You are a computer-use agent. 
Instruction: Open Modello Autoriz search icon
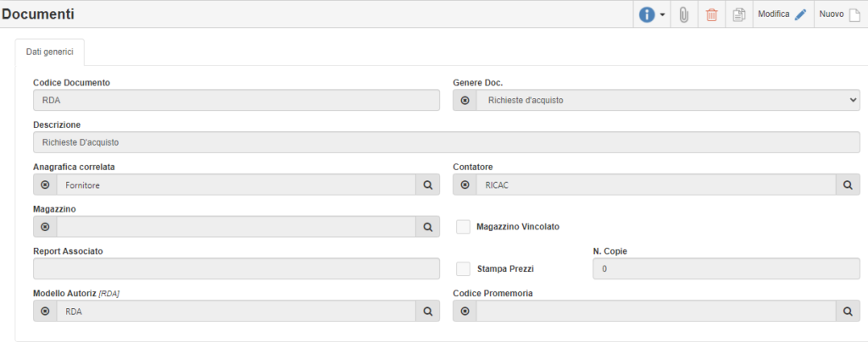[x=428, y=311]
